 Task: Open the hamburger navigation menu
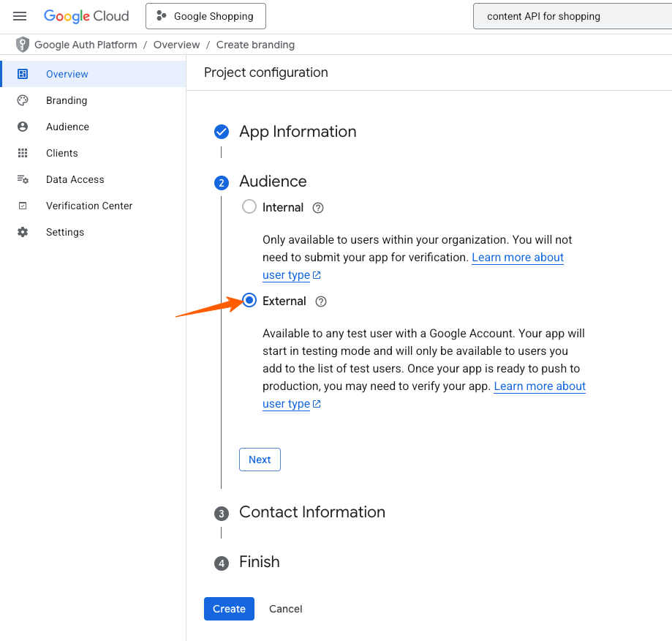[20, 16]
